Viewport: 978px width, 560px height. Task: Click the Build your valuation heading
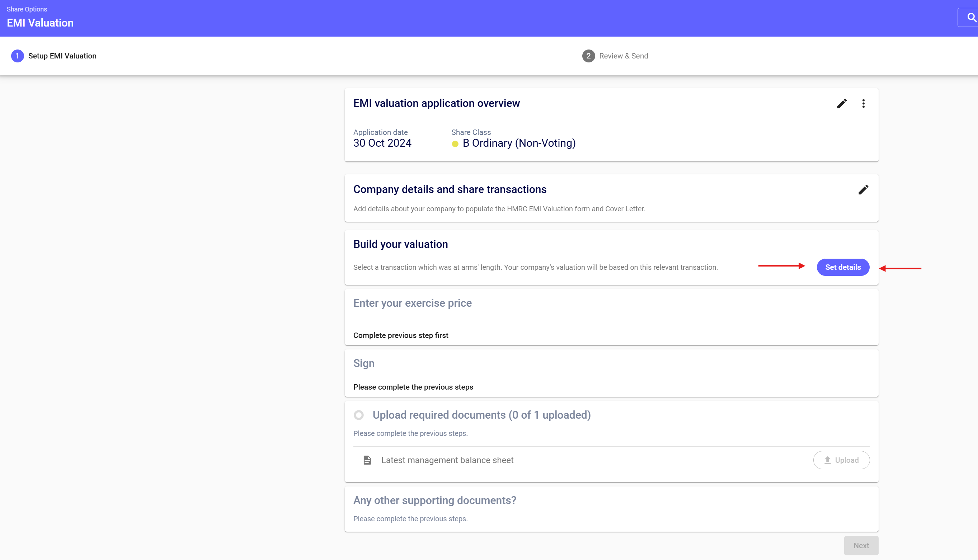coord(400,244)
